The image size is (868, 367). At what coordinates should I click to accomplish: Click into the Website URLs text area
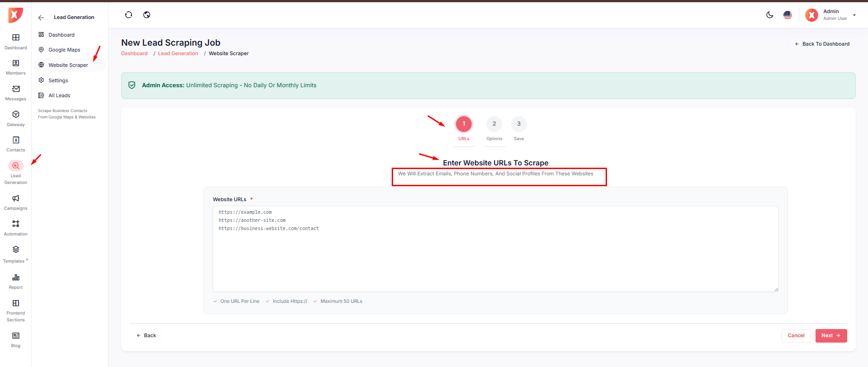[495, 258]
